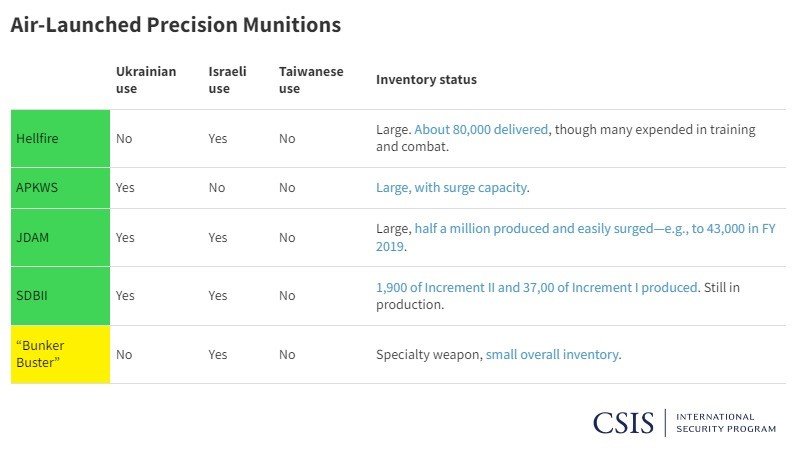Open the 'Large, with surge capacity' link

(x=451, y=187)
